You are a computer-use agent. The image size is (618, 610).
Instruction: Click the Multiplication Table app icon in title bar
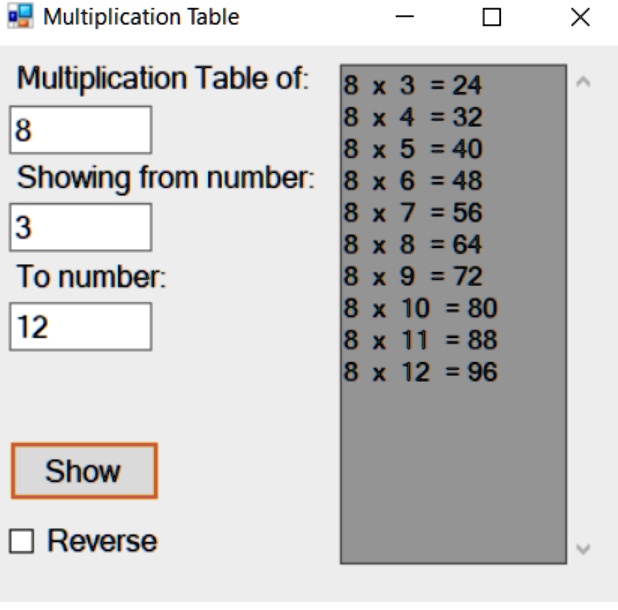(20, 16)
